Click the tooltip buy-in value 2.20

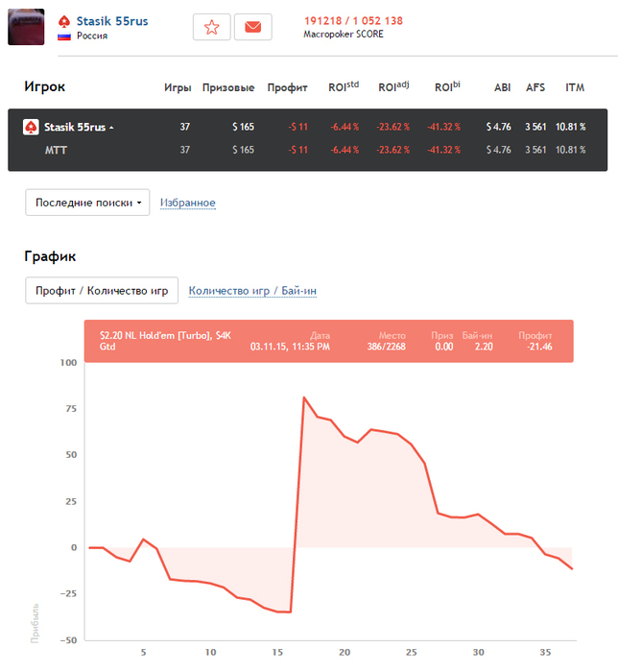pos(484,347)
